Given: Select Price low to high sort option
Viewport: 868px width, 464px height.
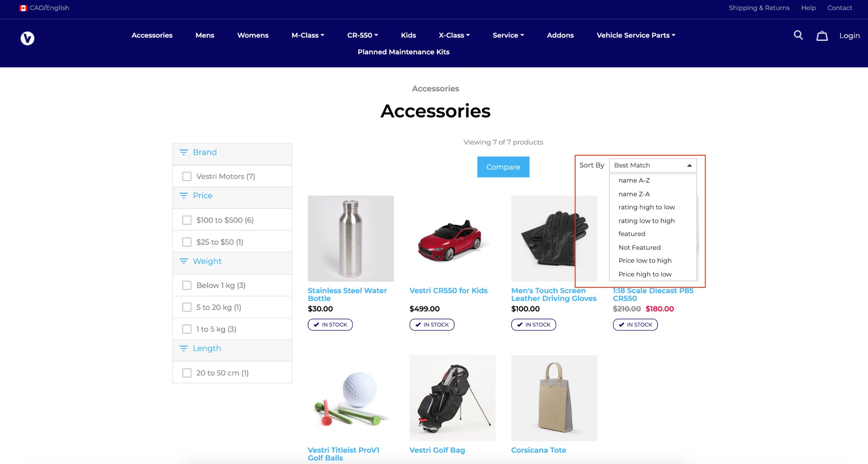Looking at the screenshot, I should point(644,260).
